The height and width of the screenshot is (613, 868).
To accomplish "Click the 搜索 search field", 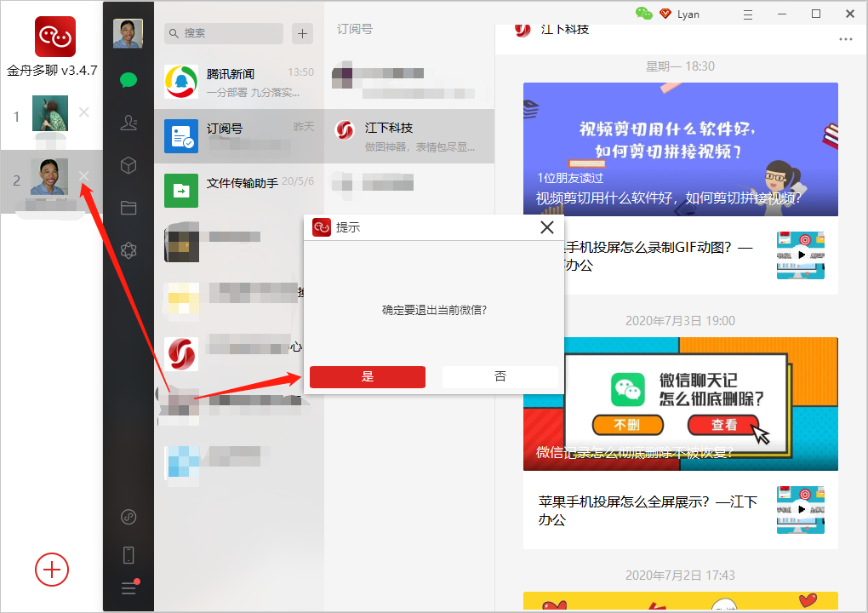I will tap(224, 33).
